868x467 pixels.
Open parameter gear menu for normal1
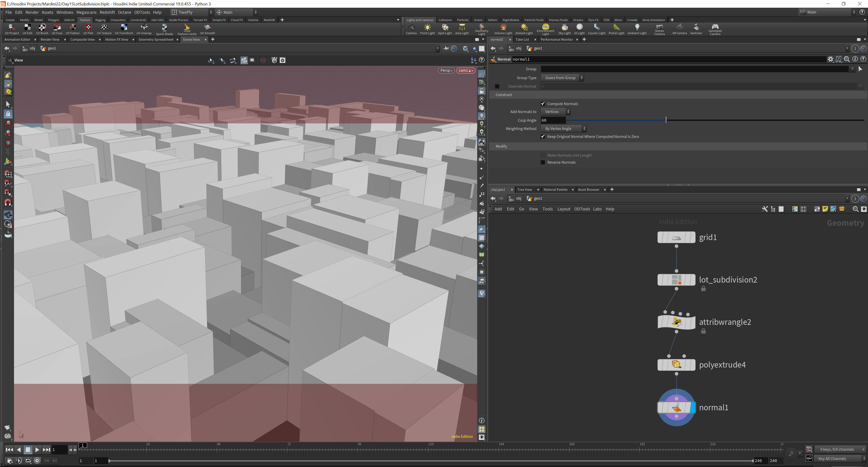click(x=831, y=59)
